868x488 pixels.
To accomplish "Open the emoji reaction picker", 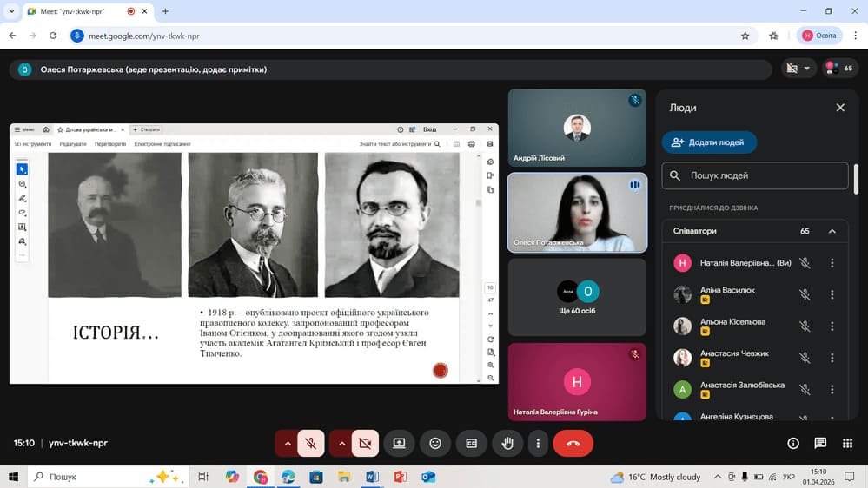I will 435,443.
